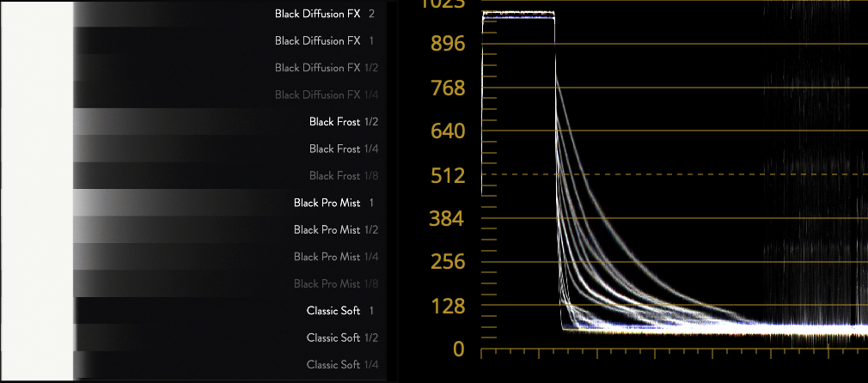868x383 pixels.
Task: Choose the Black Pro Mist 1/8 label
Action: 336,284
